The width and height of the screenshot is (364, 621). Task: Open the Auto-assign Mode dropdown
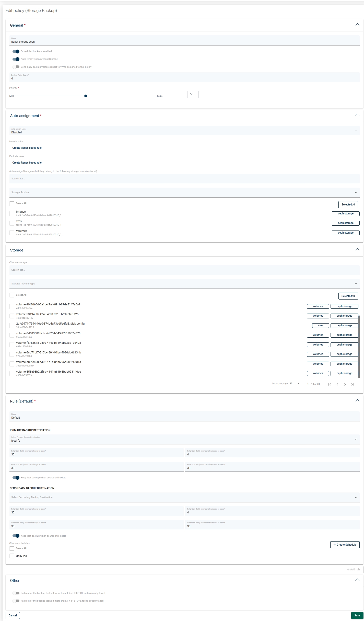coord(184,131)
